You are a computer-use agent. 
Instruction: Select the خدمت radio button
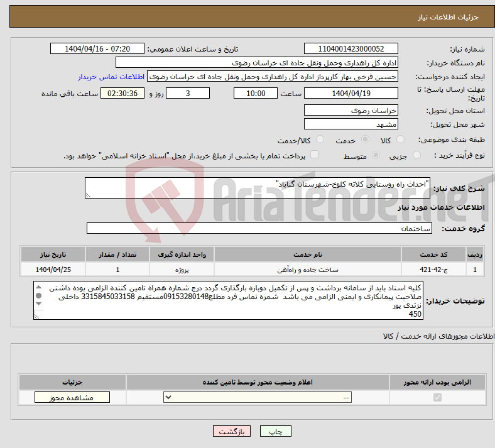point(365,139)
